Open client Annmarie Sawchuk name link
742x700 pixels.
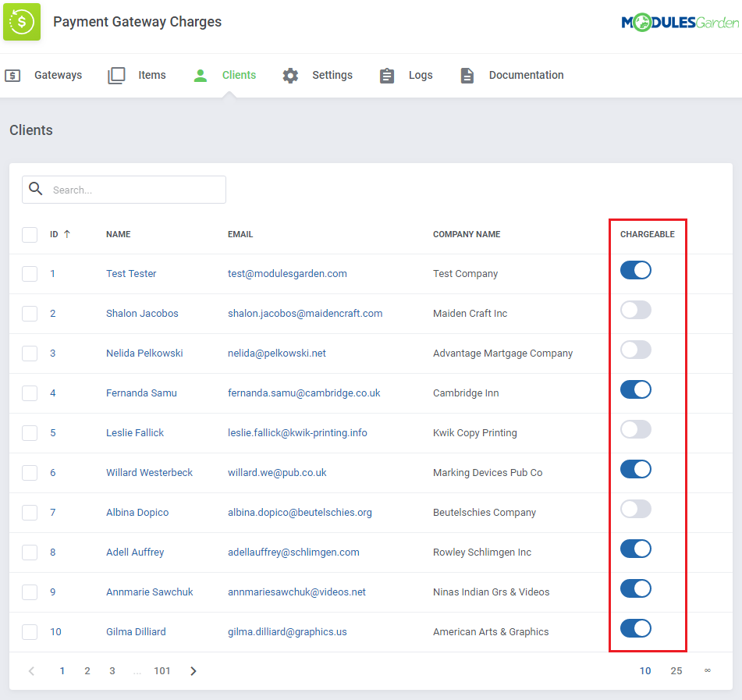(150, 592)
